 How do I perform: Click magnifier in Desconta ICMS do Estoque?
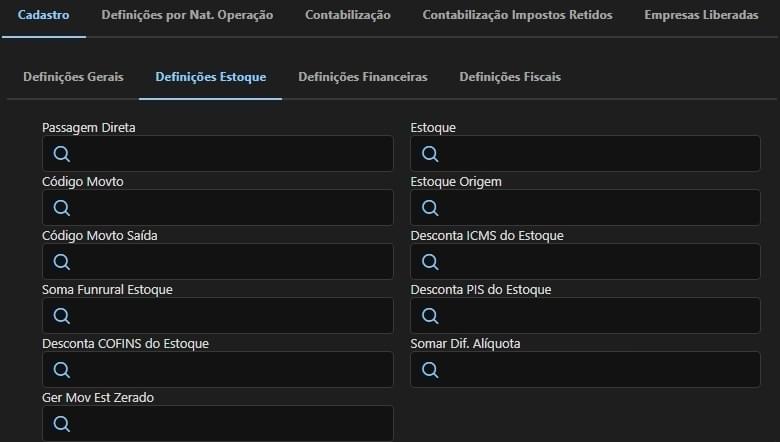tap(430, 262)
